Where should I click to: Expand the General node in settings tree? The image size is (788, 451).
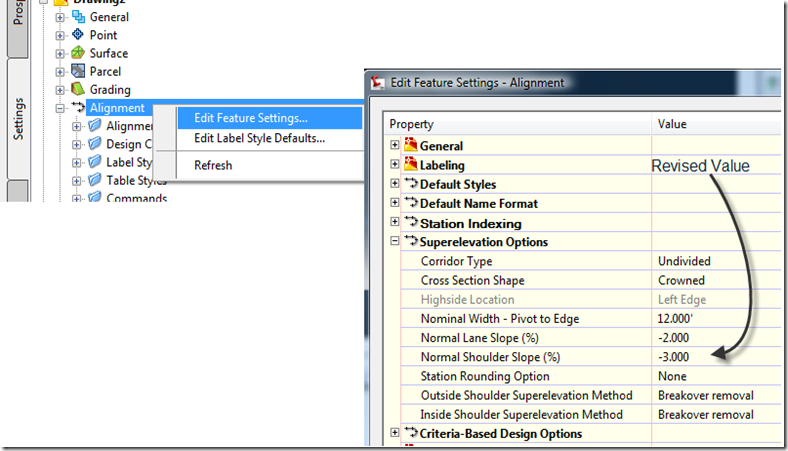60,18
